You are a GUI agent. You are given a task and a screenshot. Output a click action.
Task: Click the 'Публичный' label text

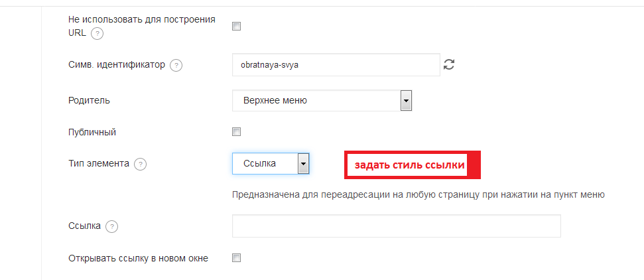point(92,132)
